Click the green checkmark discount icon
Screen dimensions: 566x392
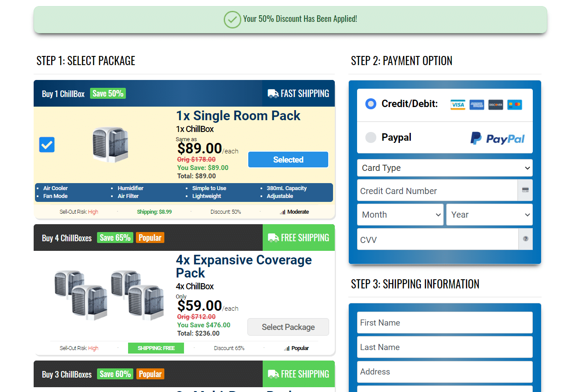[x=232, y=20]
